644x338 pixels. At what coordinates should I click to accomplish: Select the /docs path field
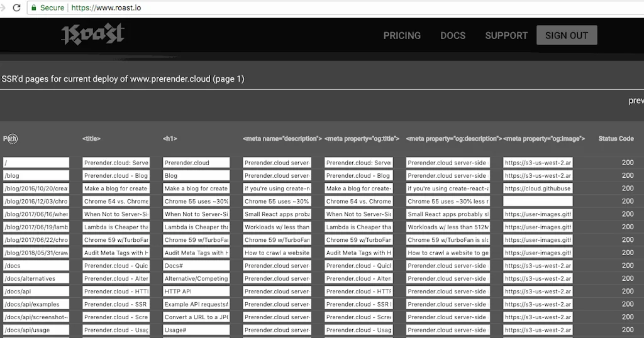pos(36,265)
